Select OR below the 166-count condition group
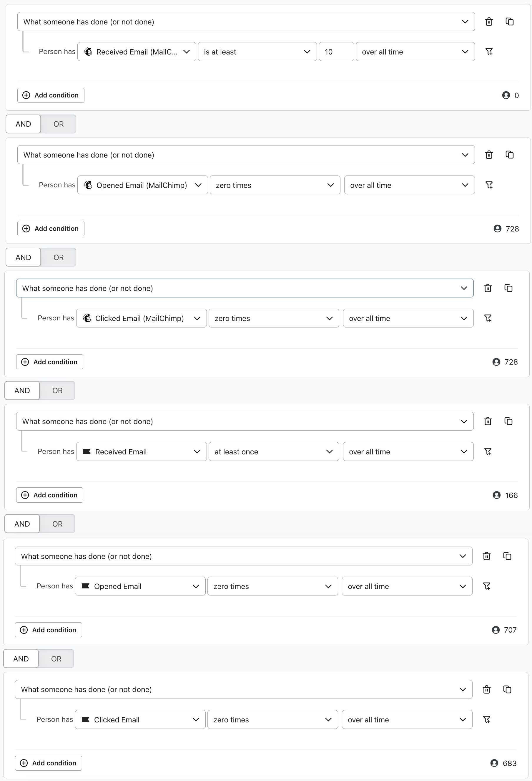The image size is (532, 781). 57,524
